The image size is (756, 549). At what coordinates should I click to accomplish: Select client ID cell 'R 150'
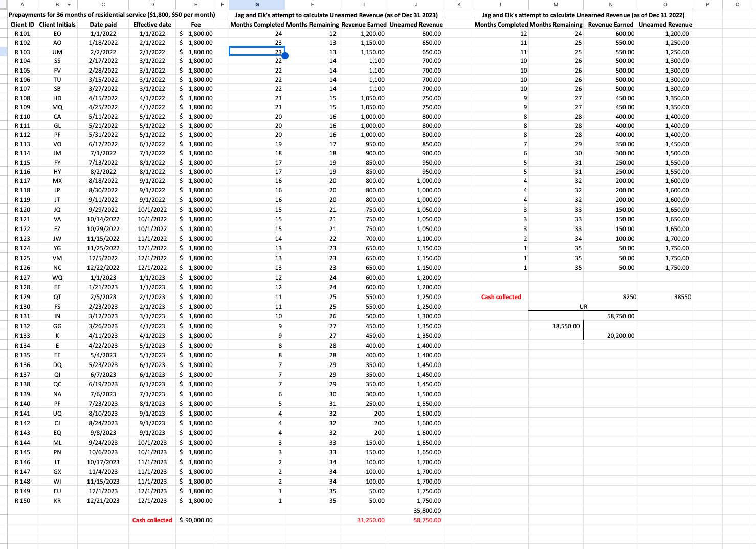point(23,500)
